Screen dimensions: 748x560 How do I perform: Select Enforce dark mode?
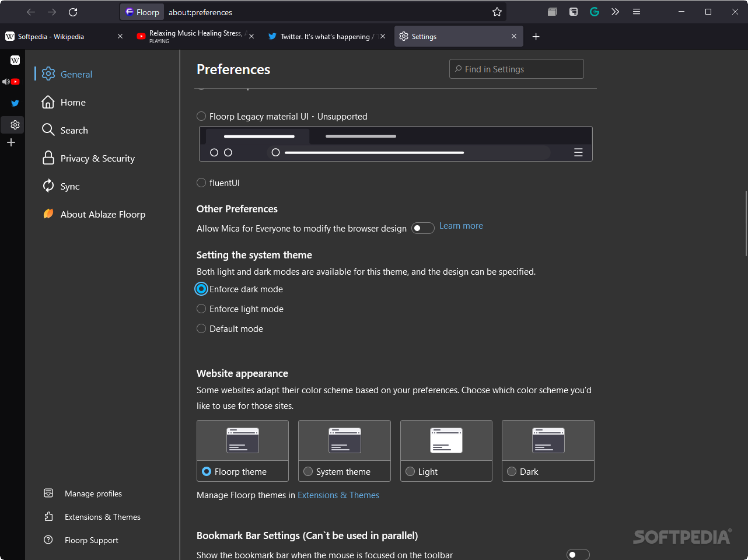click(x=201, y=289)
